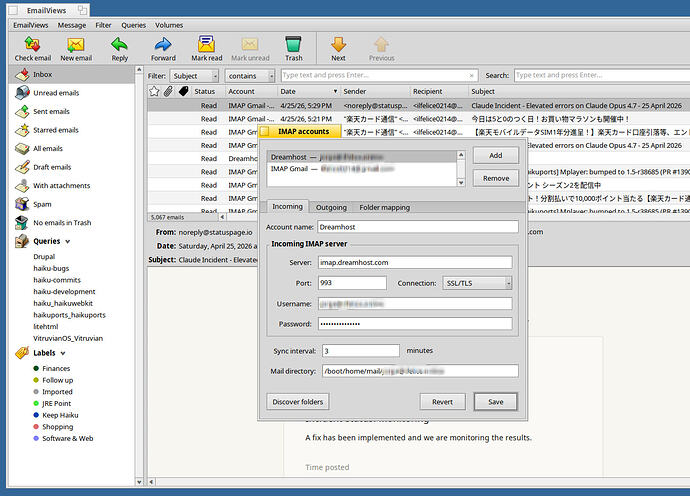Switch to the Folder mapping tab
This screenshot has width=690, height=496.
pos(384,207)
